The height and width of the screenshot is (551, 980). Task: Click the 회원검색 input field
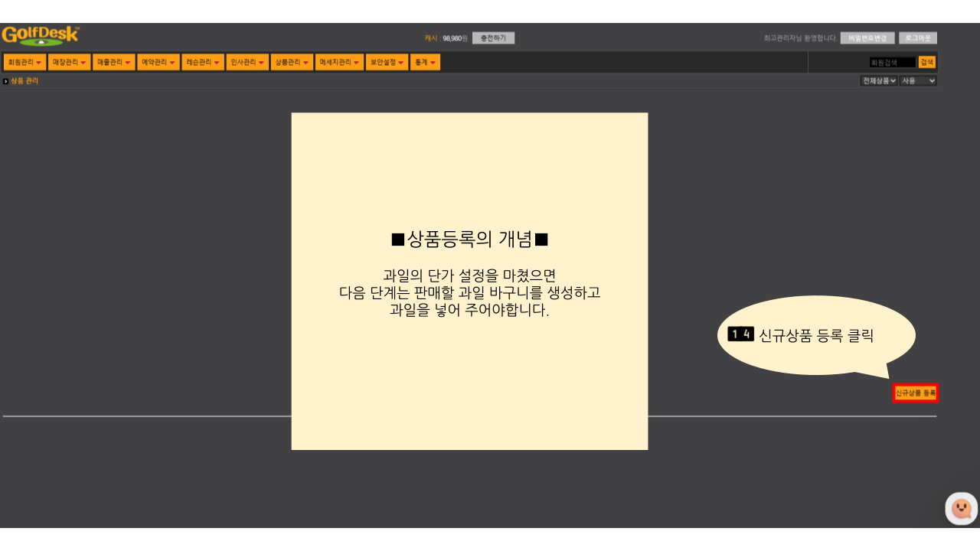892,63
